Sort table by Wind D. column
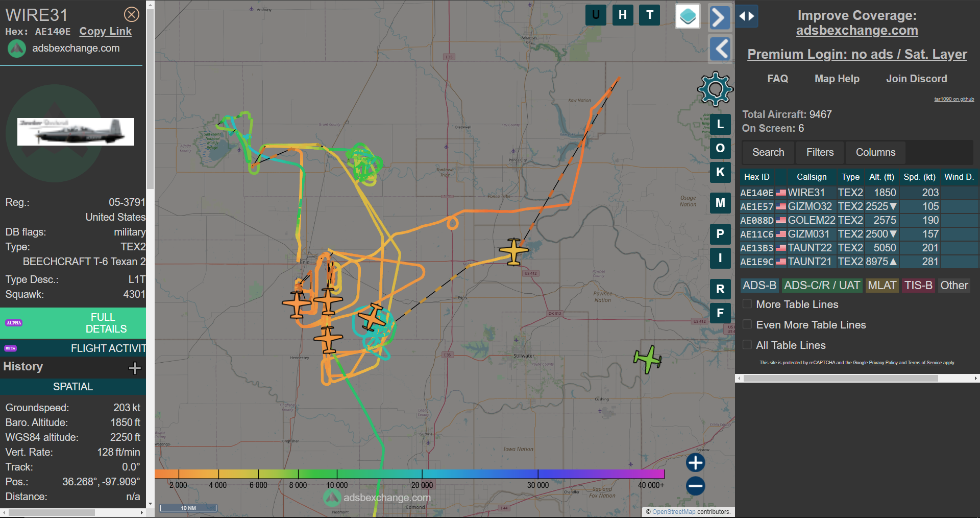 pyautogui.click(x=959, y=177)
